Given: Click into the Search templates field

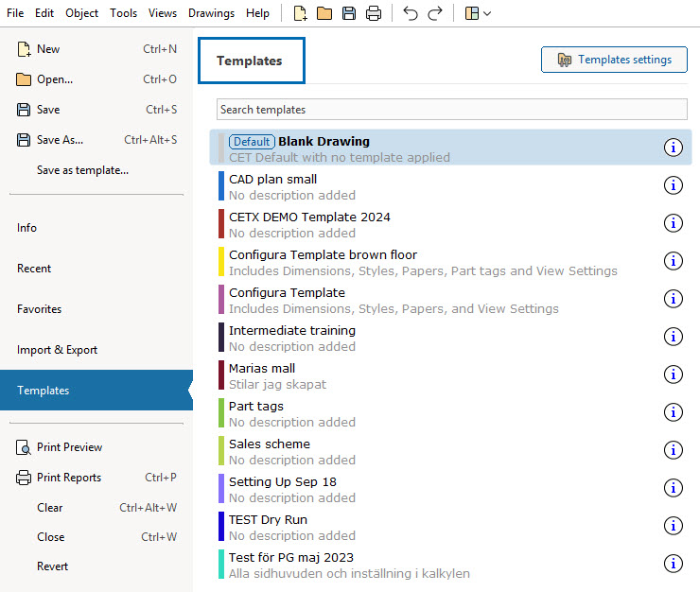Looking at the screenshot, I should pyautogui.click(x=452, y=110).
